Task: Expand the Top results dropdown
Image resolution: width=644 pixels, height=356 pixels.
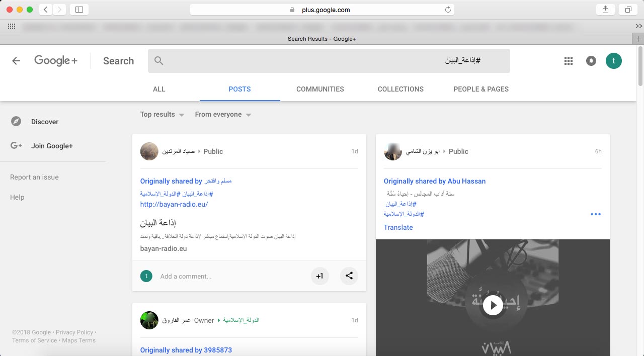Action: (x=162, y=115)
